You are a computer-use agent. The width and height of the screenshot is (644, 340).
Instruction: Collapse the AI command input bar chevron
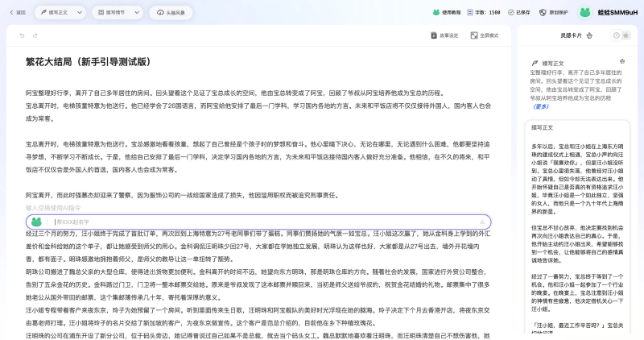(x=483, y=222)
